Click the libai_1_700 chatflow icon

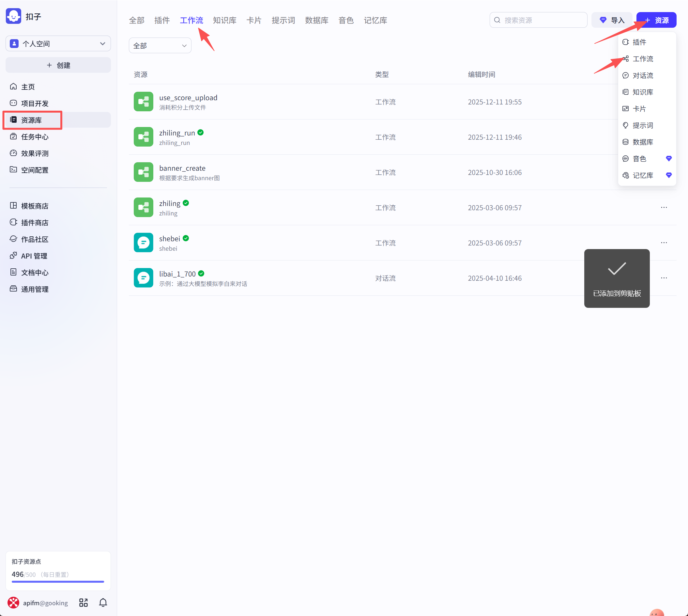click(x=144, y=278)
